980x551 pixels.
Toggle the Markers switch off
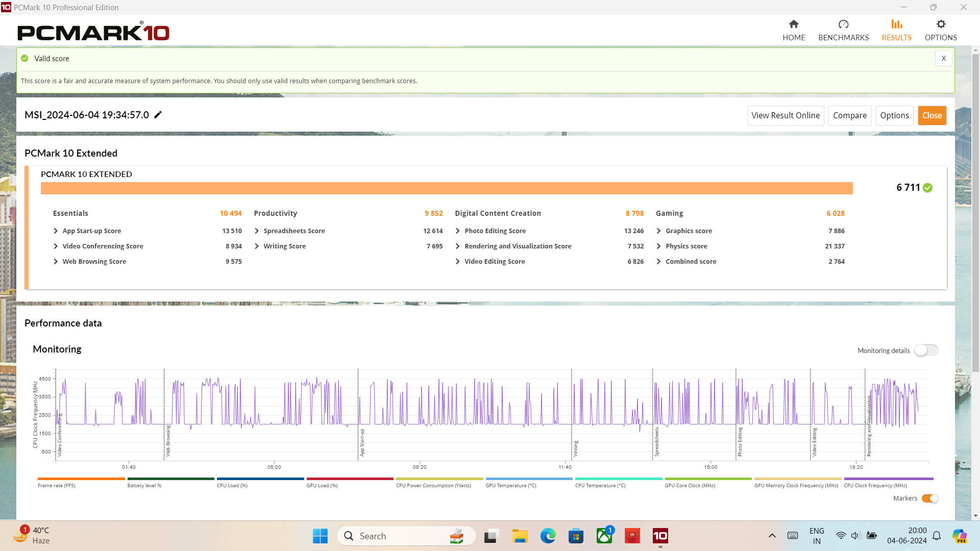click(x=930, y=498)
